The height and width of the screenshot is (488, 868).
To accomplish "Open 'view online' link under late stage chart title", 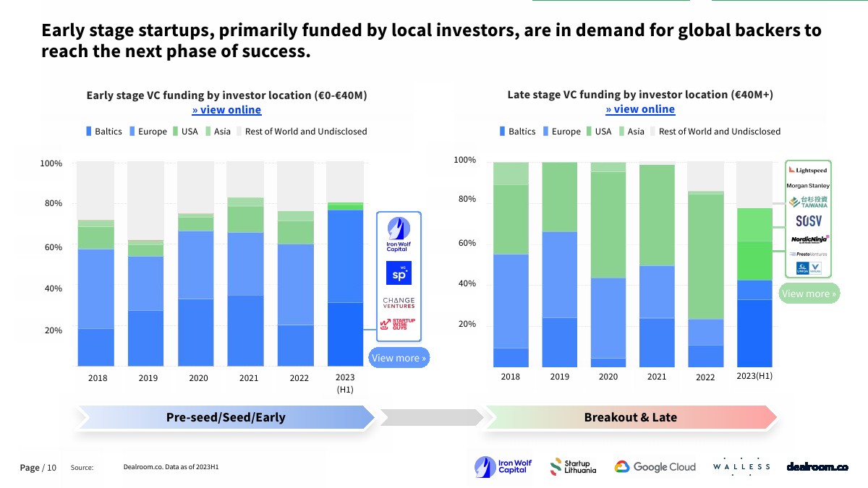I will [x=640, y=109].
